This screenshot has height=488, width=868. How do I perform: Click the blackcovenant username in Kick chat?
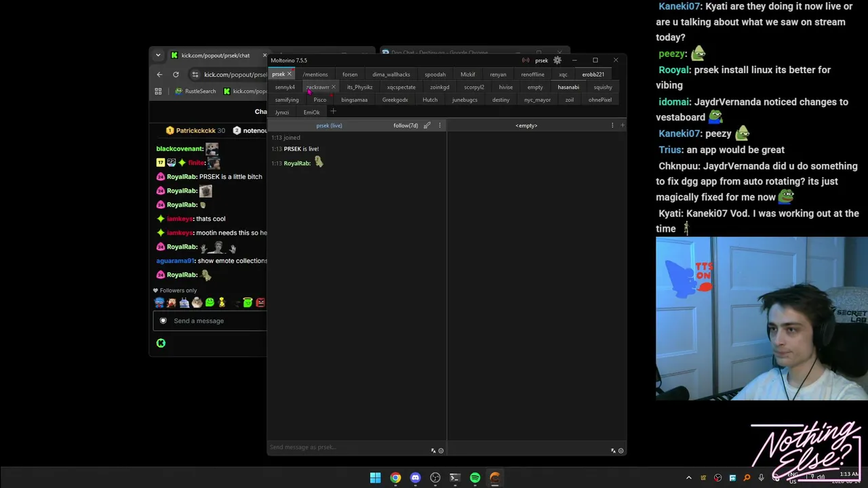(x=179, y=149)
